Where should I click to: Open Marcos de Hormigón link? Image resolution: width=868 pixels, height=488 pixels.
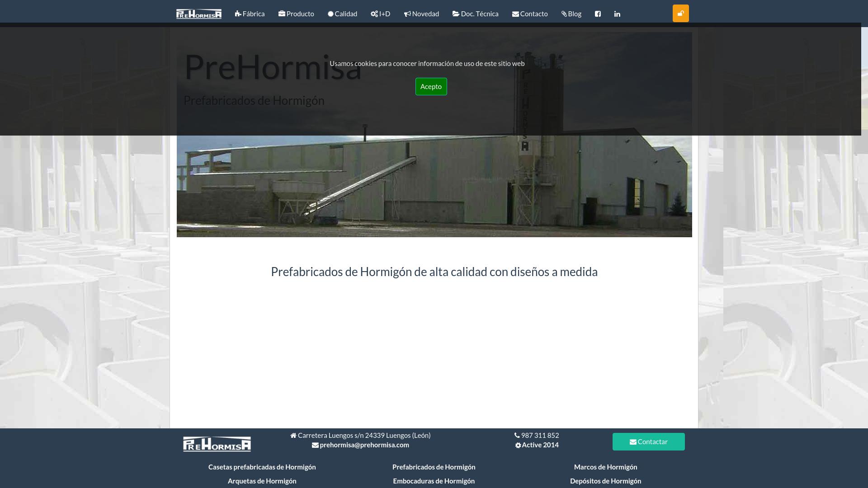605,467
